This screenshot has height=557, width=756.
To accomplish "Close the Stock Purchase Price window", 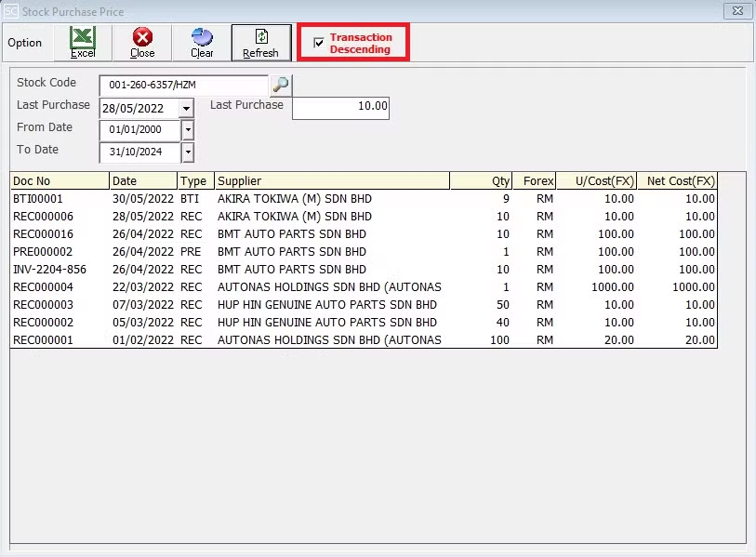I will [737, 10].
